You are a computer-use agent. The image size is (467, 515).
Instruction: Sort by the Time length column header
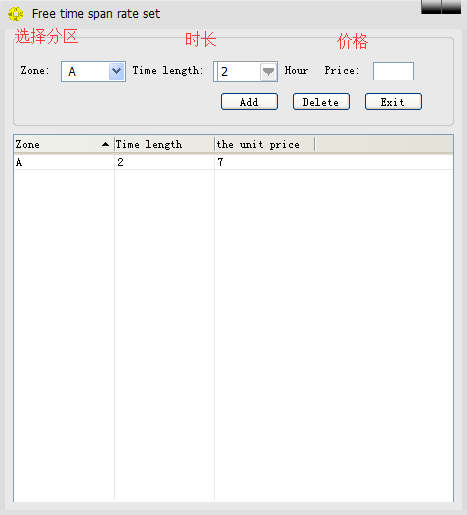click(164, 144)
